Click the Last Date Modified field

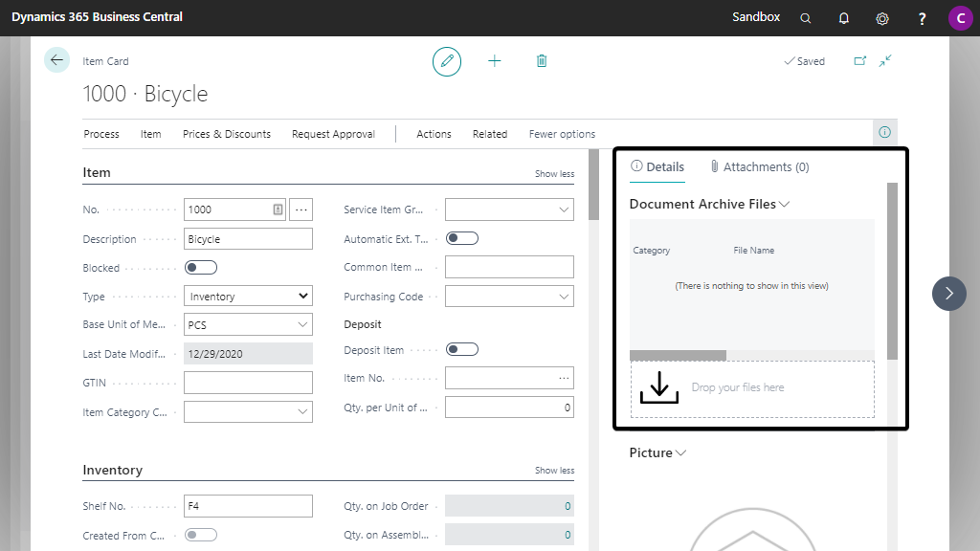pos(248,354)
